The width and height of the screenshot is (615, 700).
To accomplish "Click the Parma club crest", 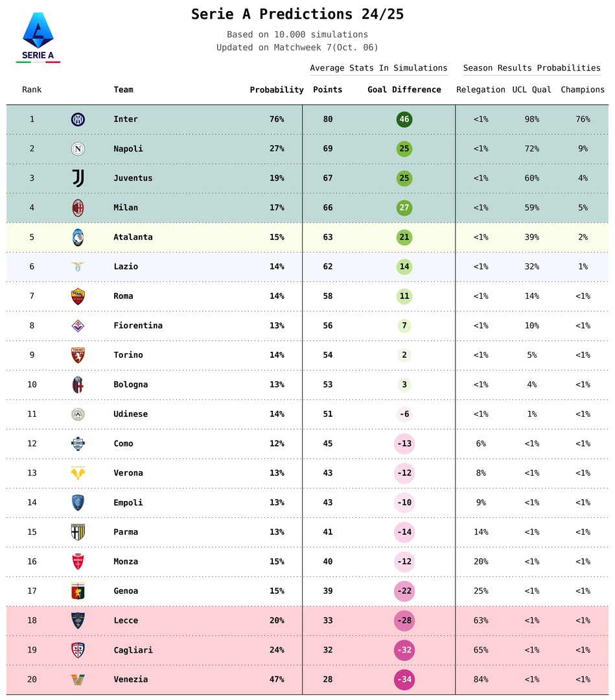I will click(78, 532).
